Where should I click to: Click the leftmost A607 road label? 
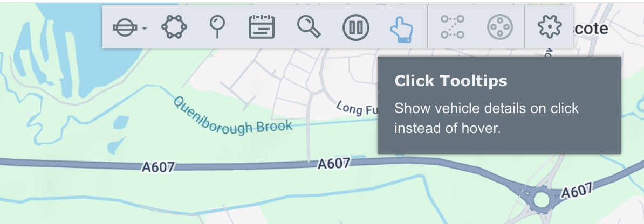point(158,167)
